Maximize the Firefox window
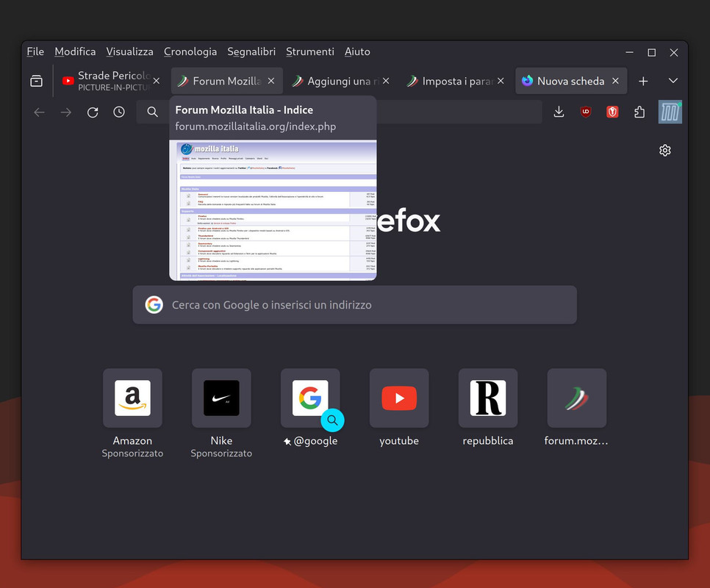Image resolution: width=710 pixels, height=588 pixels. coord(652,52)
